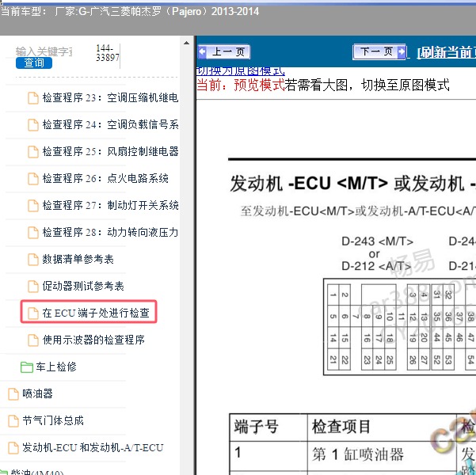Go to next page with 下一页

[379, 51]
